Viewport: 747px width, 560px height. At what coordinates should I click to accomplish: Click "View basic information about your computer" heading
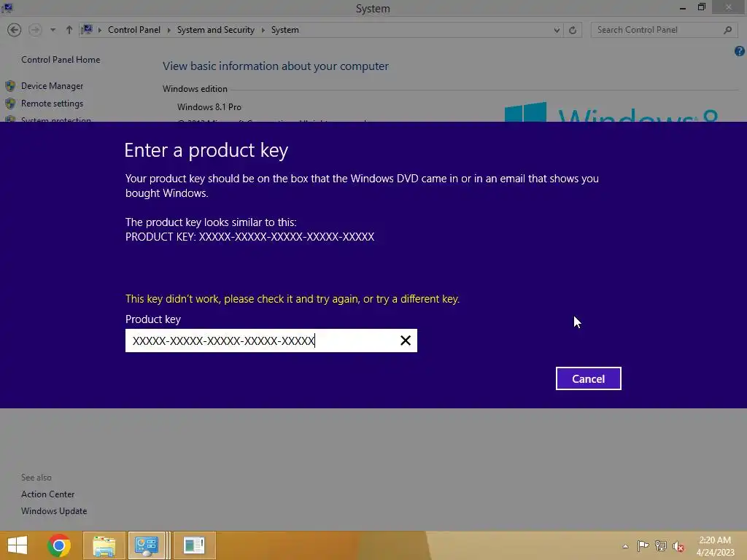click(275, 66)
